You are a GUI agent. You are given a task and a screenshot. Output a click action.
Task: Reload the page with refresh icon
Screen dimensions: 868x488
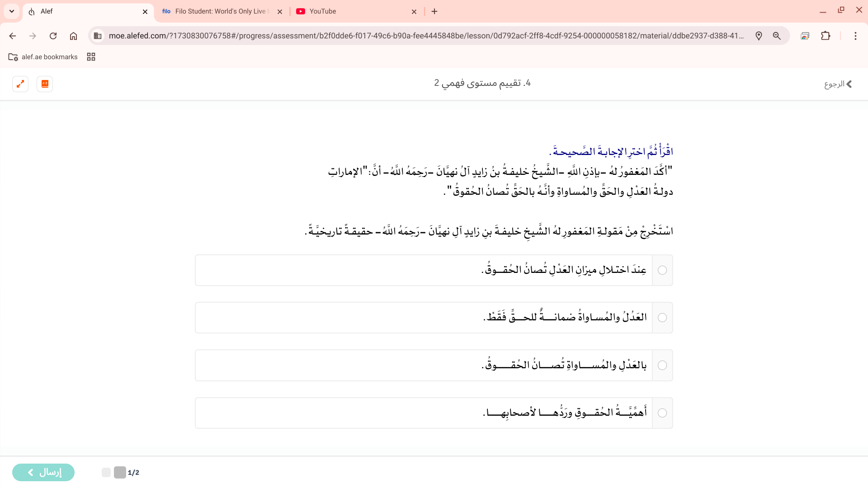pyautogui.click(x=53, y=36)
